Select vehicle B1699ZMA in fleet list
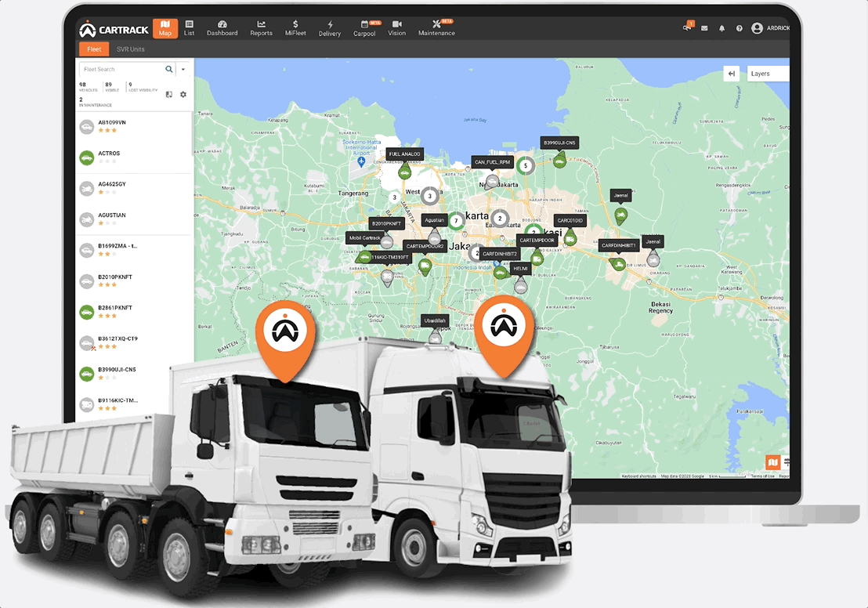 tap(135, 250)
